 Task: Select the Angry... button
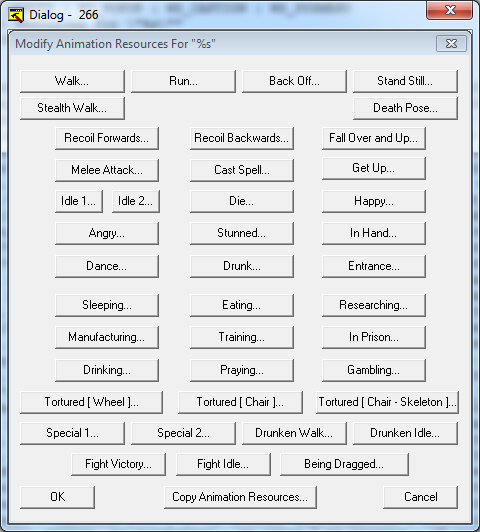coord(107,233)
